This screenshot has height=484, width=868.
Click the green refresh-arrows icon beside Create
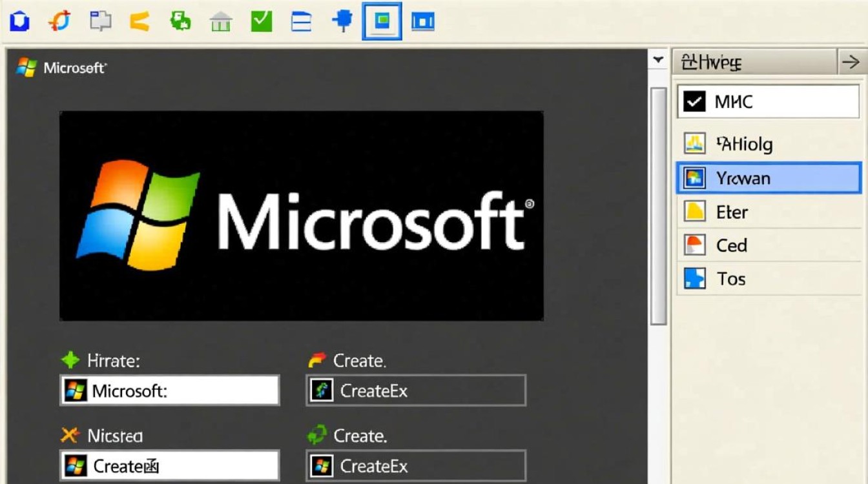(x=317, y=436)
